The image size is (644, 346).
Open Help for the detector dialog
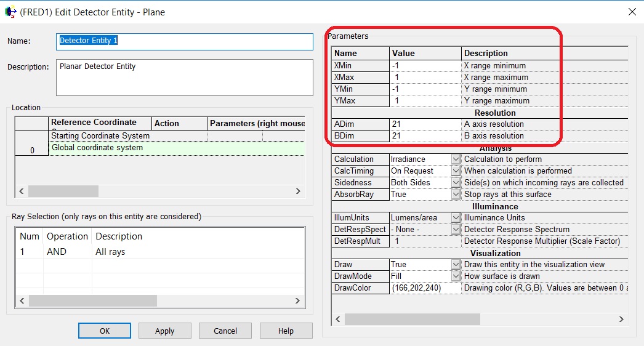point(286,331)
